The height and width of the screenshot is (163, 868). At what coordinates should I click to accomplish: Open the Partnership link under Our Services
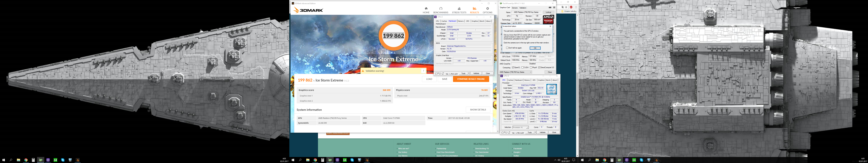tap(441, 149)
